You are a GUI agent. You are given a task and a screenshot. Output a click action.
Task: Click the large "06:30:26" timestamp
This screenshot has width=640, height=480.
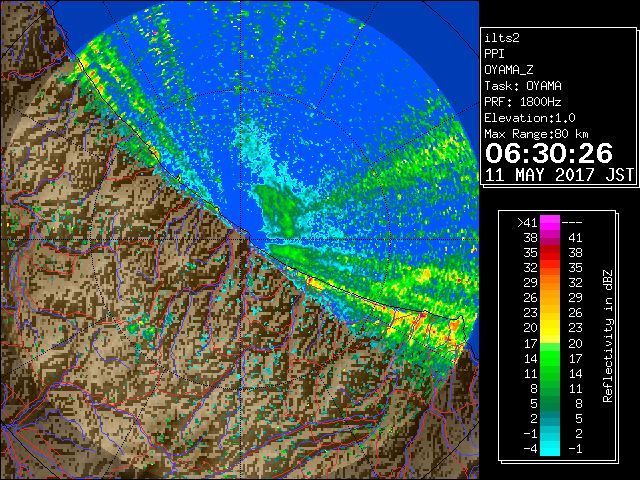[x=549, y=153]
